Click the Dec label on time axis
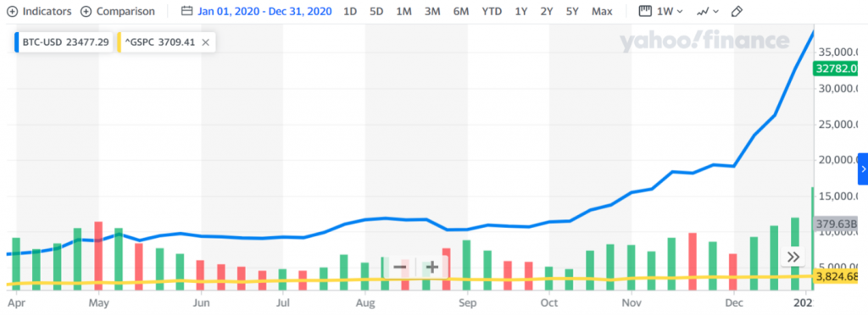 [x=734, y=303]
